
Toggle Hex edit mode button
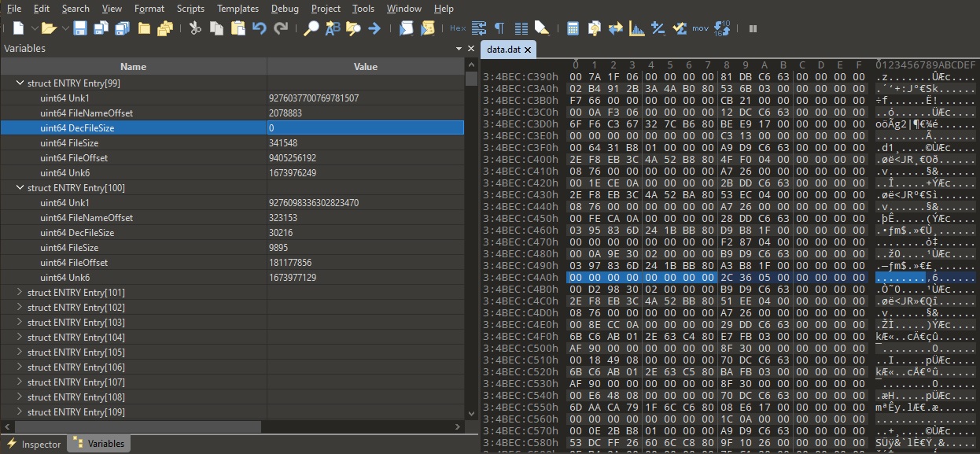pyautogui.click(x=457, y=28)
